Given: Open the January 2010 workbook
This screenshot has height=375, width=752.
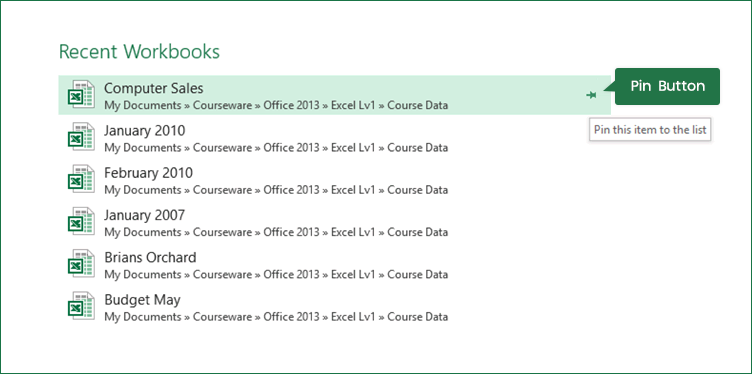Looking at the screenshot, I should tap(145, 130).
